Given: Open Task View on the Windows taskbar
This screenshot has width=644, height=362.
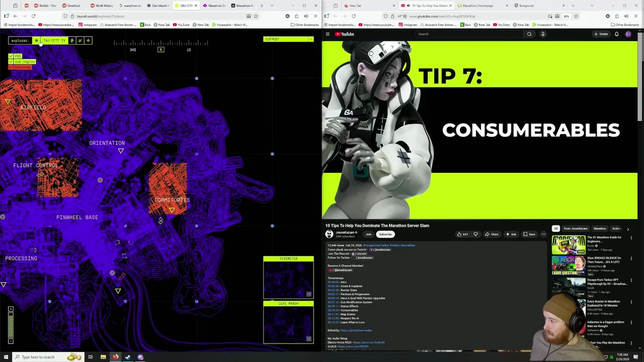Looking at the screenshot, I should (x=91, y=357).
